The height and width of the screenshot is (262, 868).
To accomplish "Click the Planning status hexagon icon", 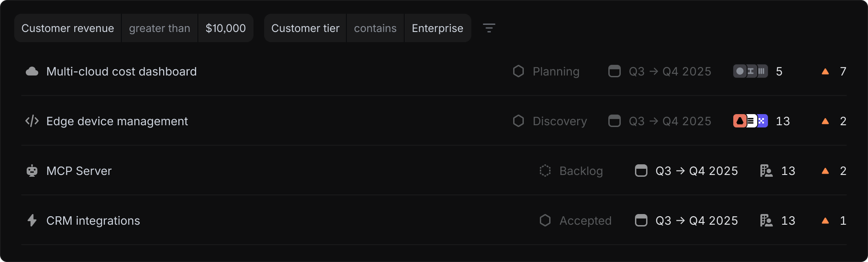I will point(518,71).
